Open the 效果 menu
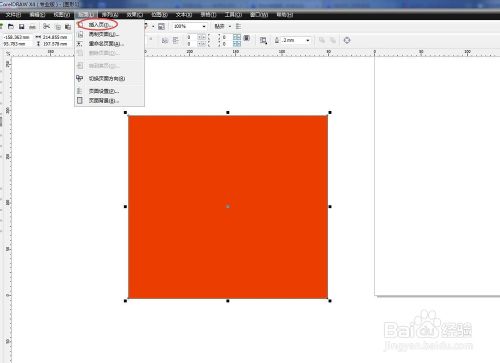The image size is (500, 363). [x=135, y=15]
